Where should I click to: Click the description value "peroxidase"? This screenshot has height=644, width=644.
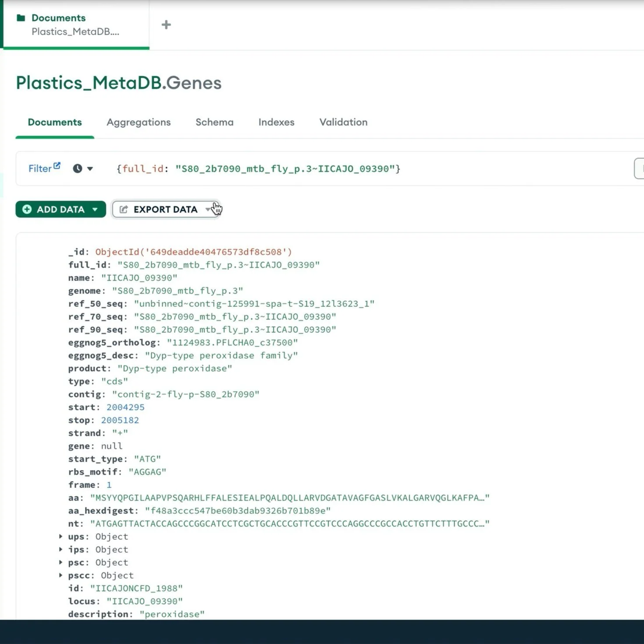[x=172, y=614]
